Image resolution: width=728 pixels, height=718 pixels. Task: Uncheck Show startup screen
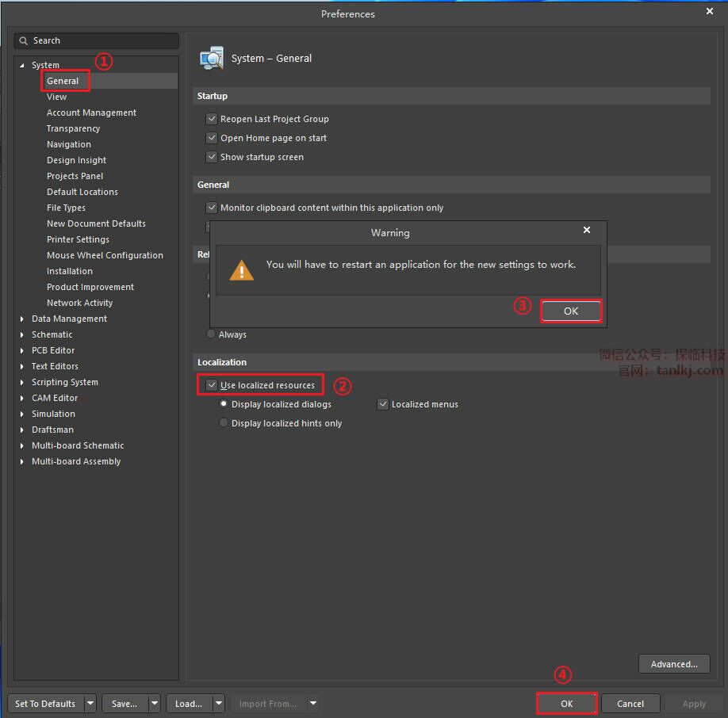(x=212, y=157)
